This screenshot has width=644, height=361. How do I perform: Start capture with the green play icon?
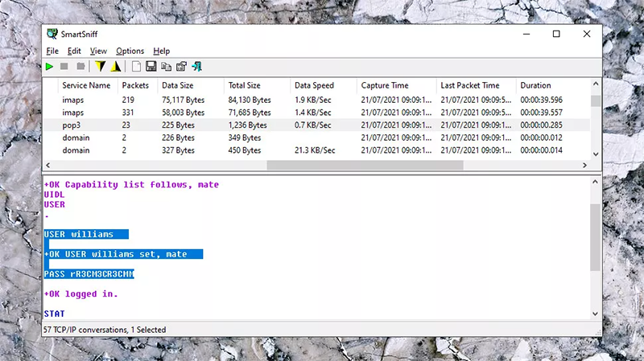click(50, 67)
